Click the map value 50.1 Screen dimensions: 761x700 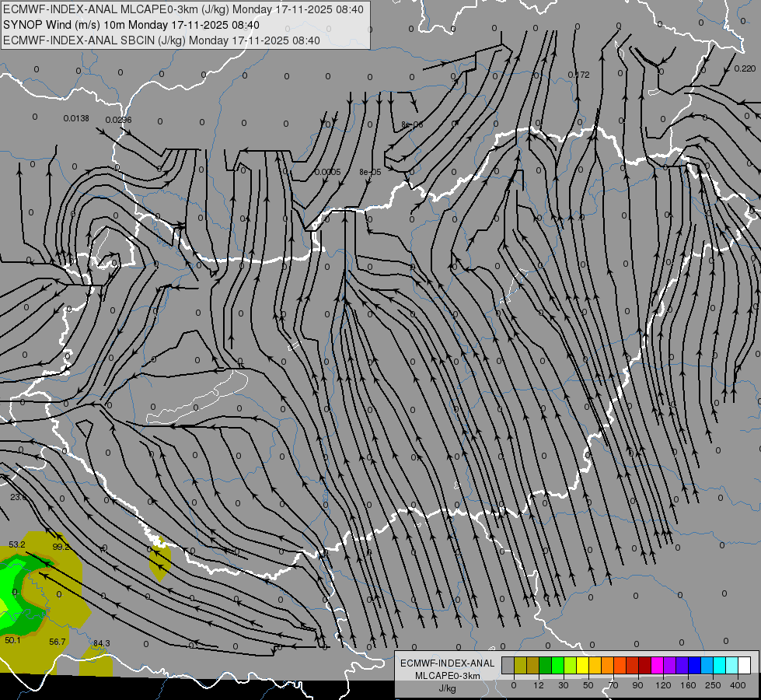coord(12,640)
